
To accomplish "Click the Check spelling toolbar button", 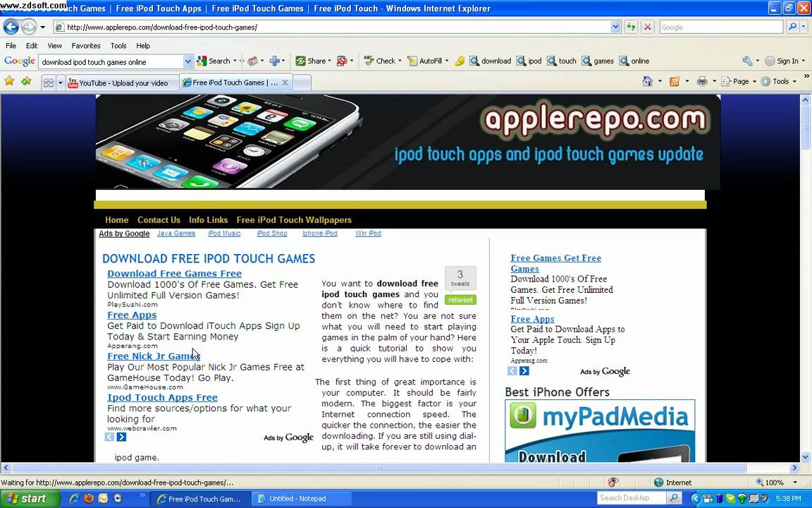I will click(x=380, y=61).
